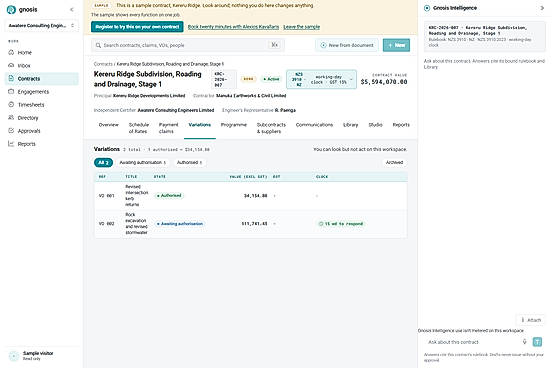Image resolution: width=552 pixels, height=368 pixels.
Task: Open Book twenty minutes with Alexios link
Action: point(233,27)
